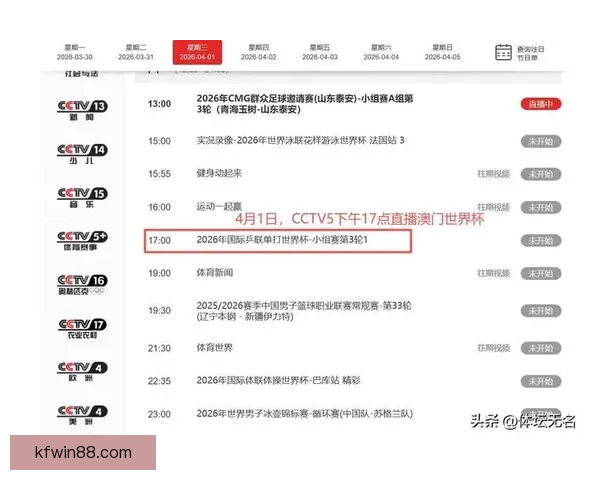The width and height of the screenshot is (600, 480).
Task: Open 体育新闻 program title
Action: point(214,273)
